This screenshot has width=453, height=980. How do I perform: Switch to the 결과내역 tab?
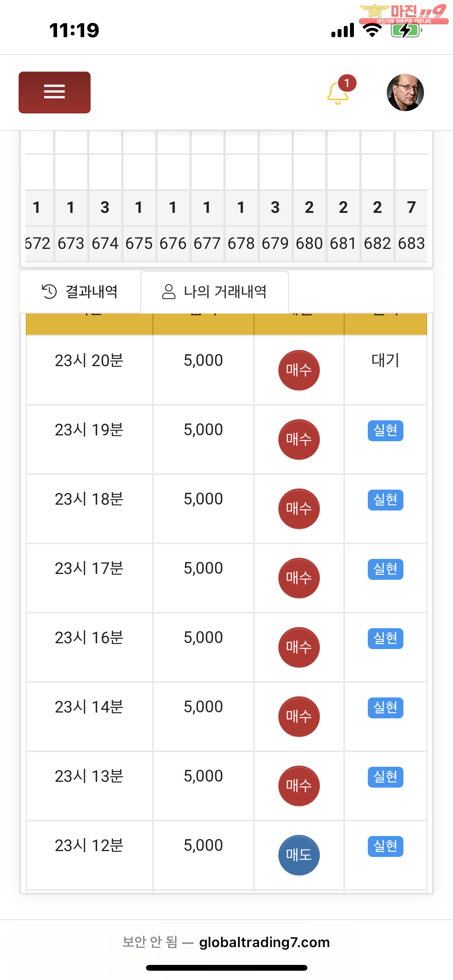80,291
